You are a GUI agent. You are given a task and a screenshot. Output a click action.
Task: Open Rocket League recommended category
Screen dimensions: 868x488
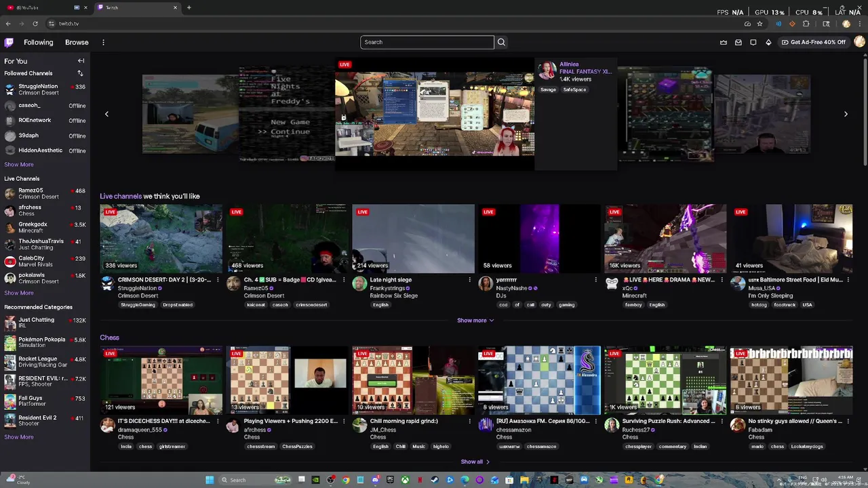coord(45,362)
